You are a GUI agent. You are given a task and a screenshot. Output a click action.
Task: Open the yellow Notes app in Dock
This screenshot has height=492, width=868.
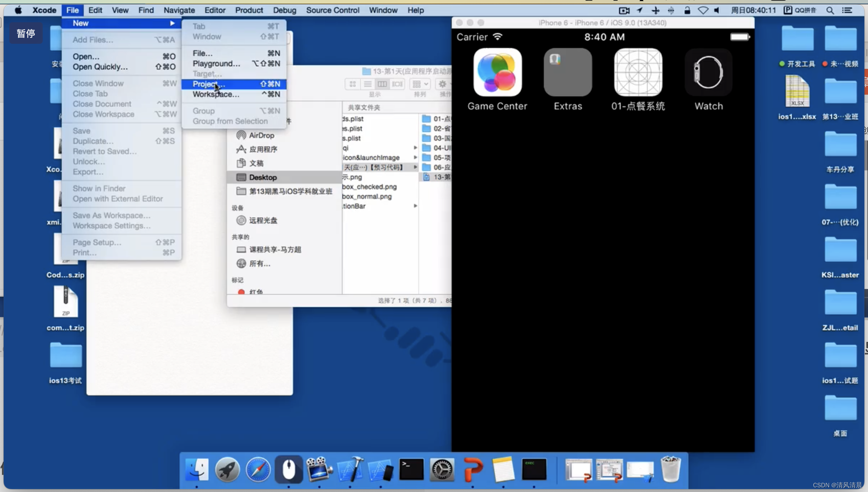pyautogui.click(x=503, y=469)
